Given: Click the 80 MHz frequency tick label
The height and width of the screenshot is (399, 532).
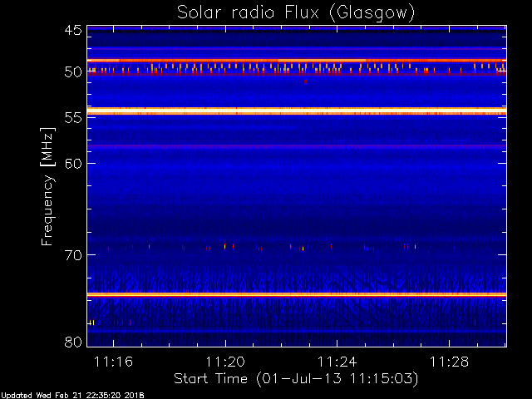Looking at the screenshot, I should click(71, 342).
